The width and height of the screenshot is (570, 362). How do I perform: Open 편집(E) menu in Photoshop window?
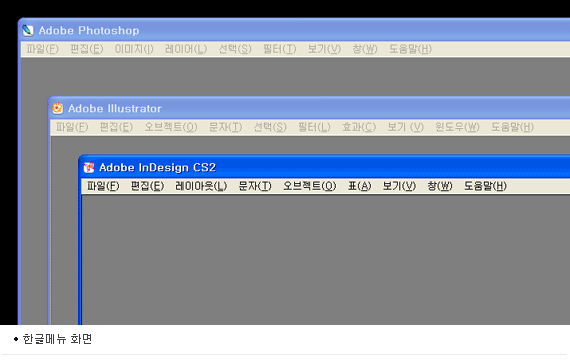click(x=87, y=49)
